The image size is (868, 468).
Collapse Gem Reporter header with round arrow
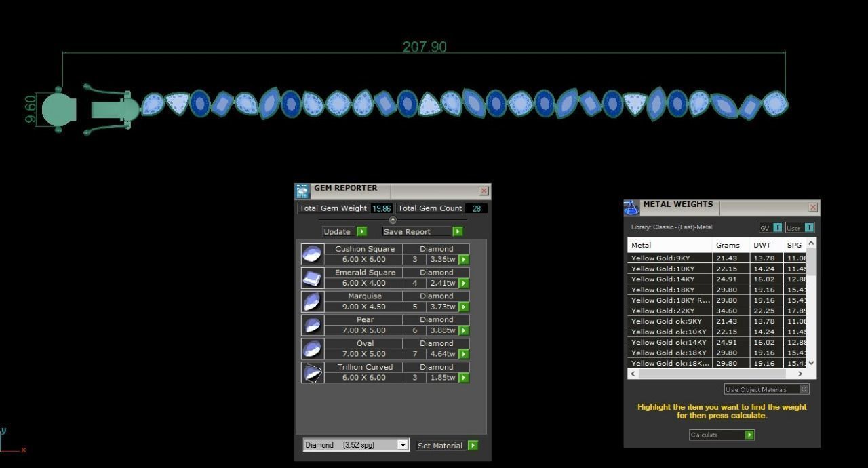point(393,220)
